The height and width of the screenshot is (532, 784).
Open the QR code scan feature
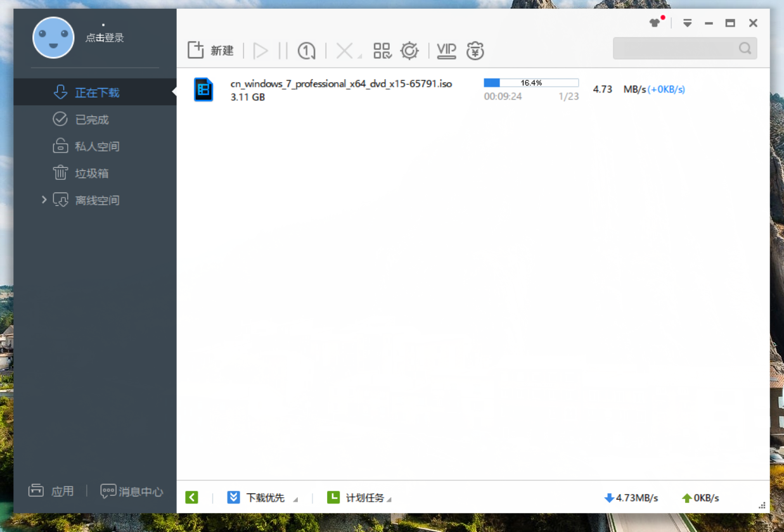click(x=382, y=50)
